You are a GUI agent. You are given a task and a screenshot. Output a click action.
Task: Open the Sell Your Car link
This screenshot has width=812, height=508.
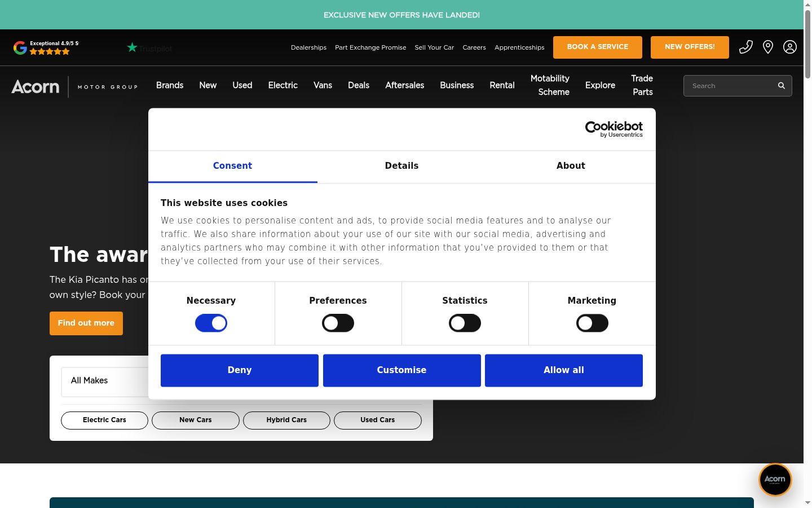434,47
